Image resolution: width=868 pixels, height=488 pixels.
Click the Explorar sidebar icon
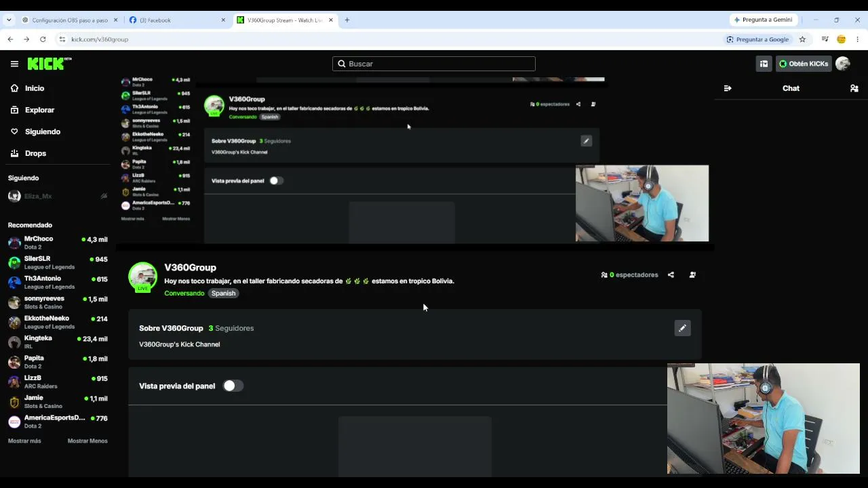click(14, 110)
